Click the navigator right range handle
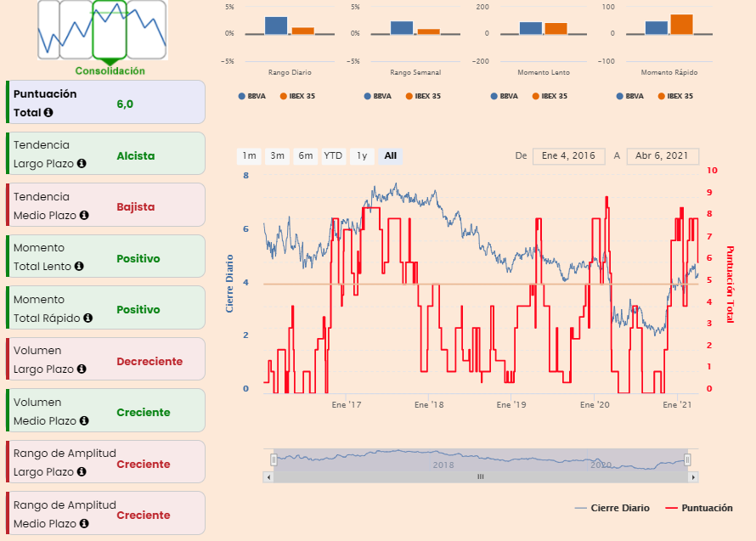The image size is (756, 541). 687,459
